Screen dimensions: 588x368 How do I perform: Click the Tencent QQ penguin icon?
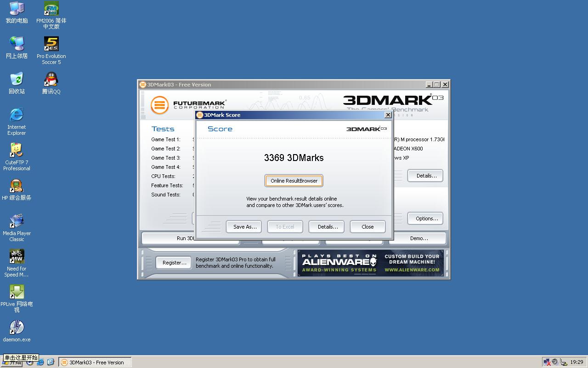click(51, 80)
